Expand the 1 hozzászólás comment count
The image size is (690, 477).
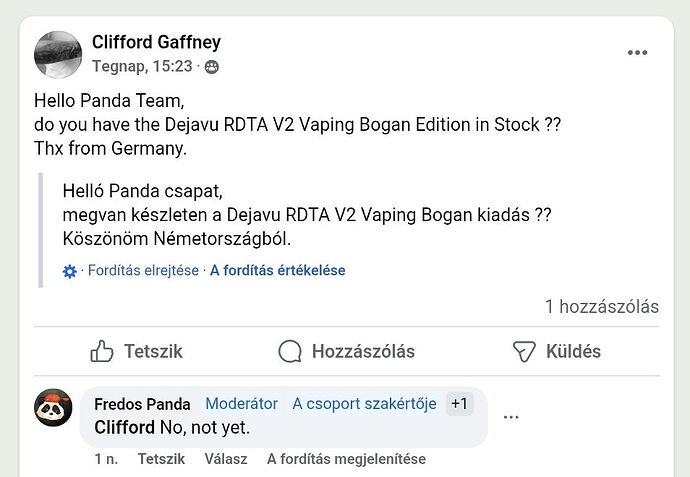(601, 307)
